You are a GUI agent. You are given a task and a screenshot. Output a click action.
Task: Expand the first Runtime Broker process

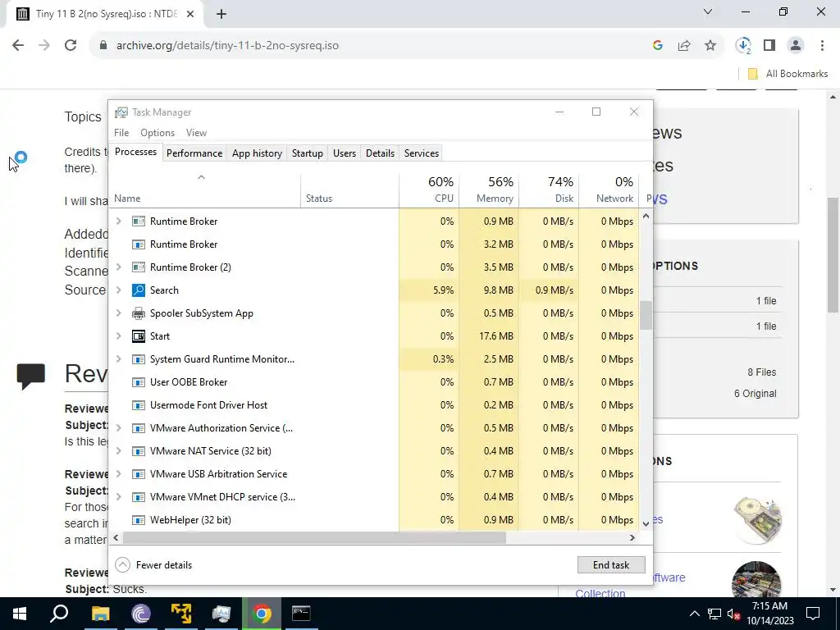[x=119, y=221]
